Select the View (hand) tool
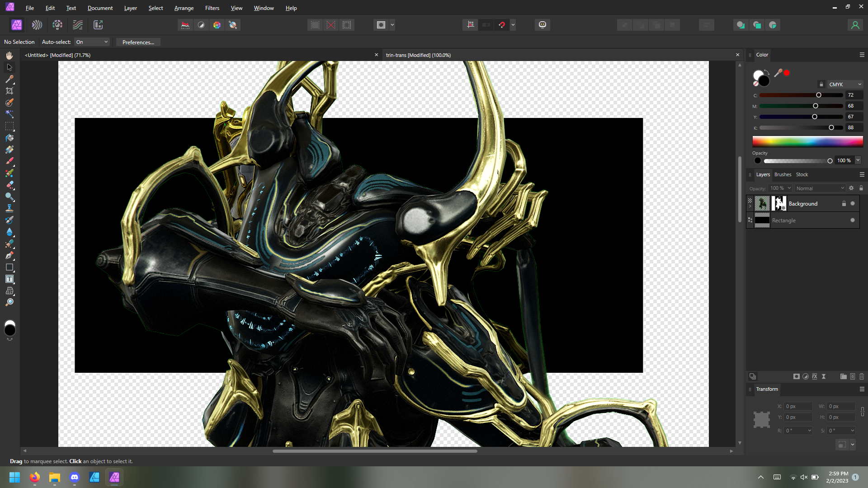The height and width of the screenshot is (488, 868). [x=9, y=55]
